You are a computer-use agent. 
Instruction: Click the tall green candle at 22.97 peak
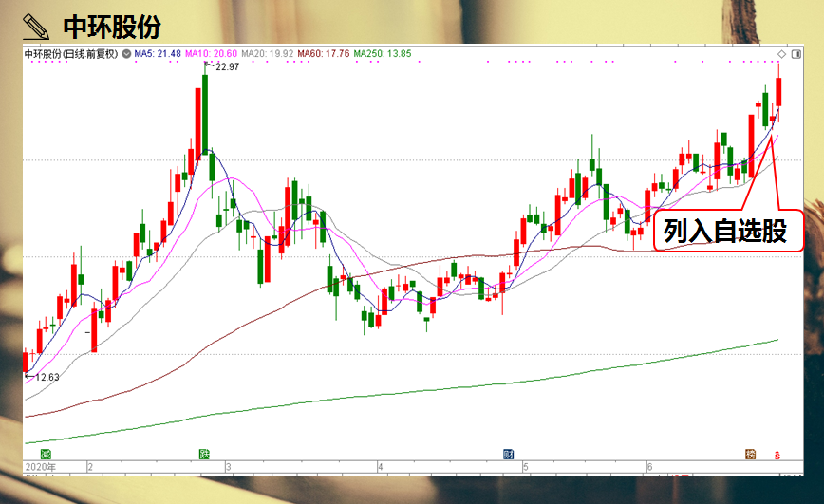tap(205, 113)
